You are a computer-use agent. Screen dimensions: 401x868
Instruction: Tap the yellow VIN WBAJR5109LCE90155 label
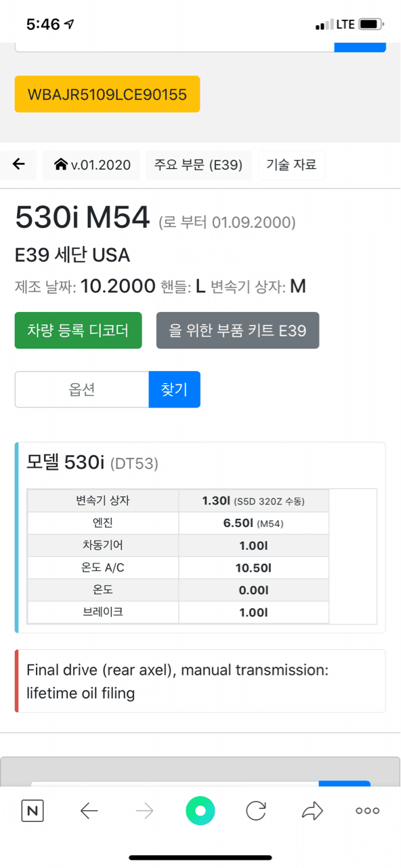(107, 94)
